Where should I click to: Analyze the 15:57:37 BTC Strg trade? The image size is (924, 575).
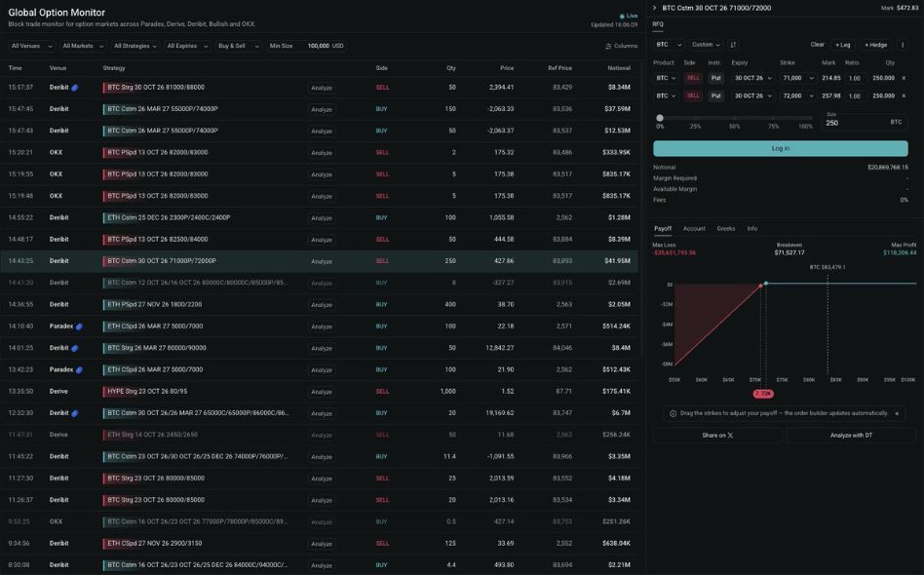[x=322, y=88]
